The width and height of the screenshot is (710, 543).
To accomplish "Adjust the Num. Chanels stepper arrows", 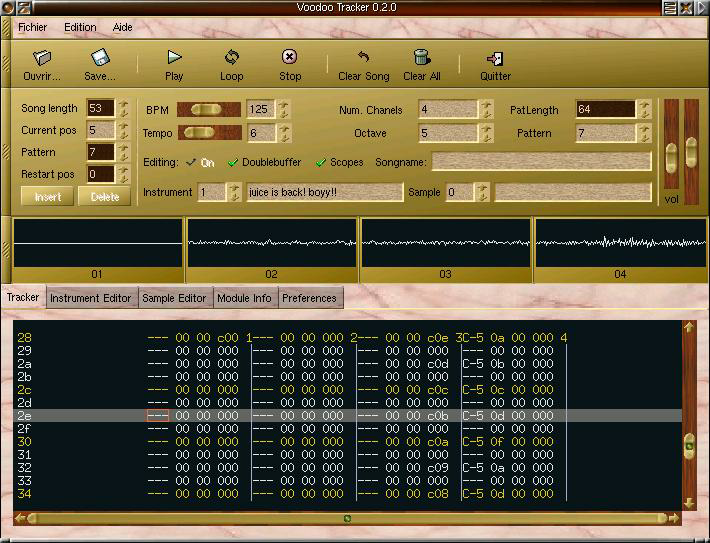I will (x=487, y=109).
